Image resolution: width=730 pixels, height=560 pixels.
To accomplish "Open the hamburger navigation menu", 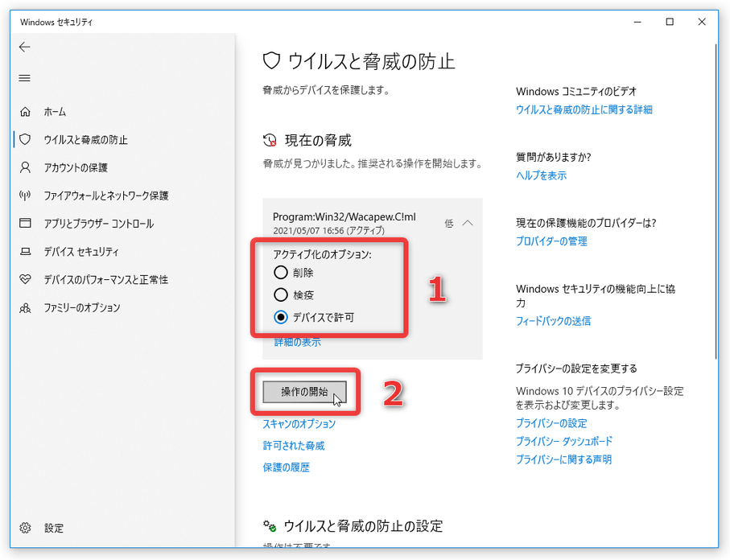I will pos(25,78).
